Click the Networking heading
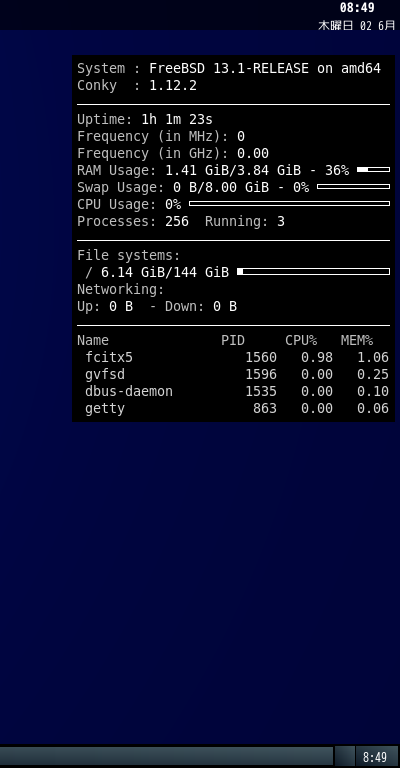 [x=121, y=289]
